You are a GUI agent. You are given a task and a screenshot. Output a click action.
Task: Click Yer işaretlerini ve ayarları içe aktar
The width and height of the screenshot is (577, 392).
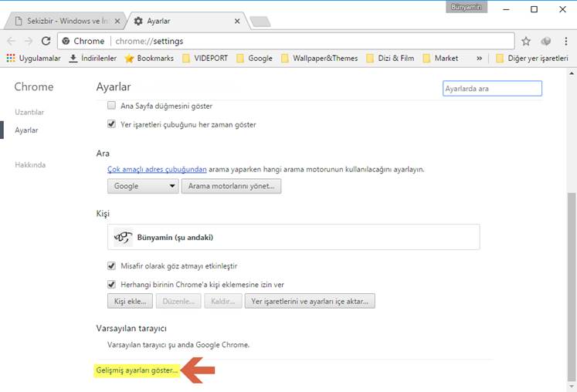point(310,301)
